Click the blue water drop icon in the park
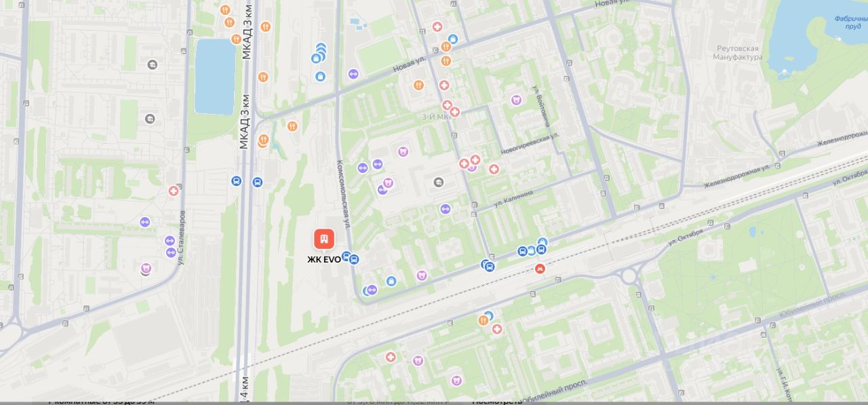 pyautogui.click(x=752, y=232)
